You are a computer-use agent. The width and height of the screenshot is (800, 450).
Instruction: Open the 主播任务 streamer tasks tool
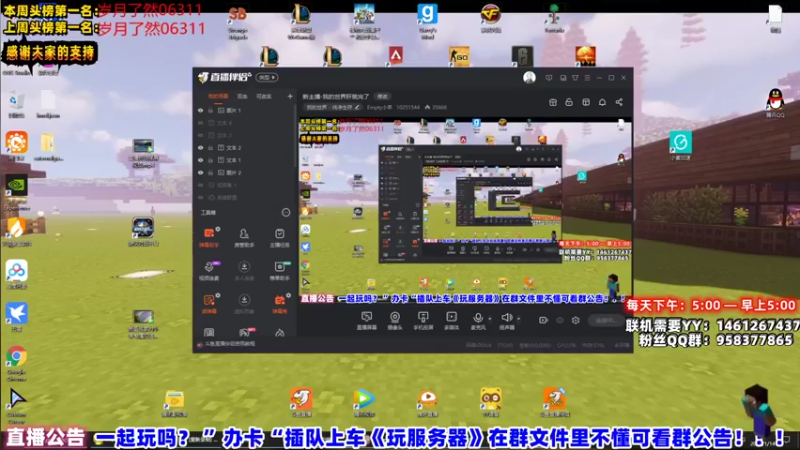coord(280,237)
